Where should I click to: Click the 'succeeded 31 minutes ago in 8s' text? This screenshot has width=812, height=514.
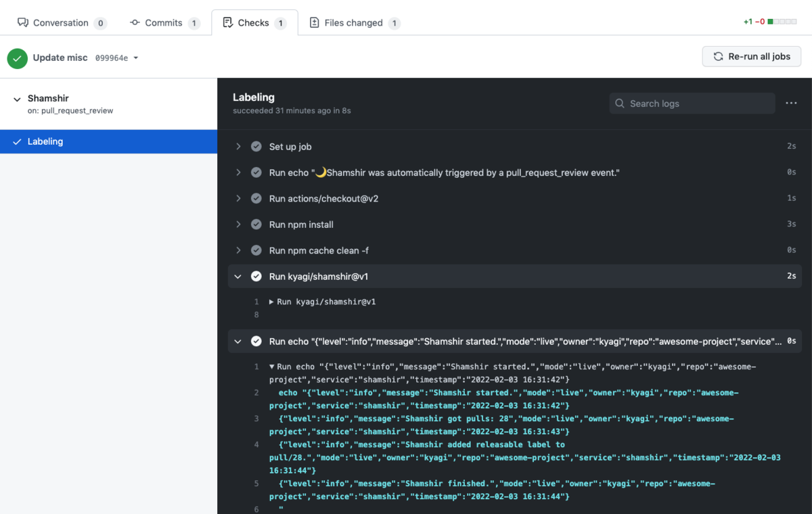click(292, 110)
